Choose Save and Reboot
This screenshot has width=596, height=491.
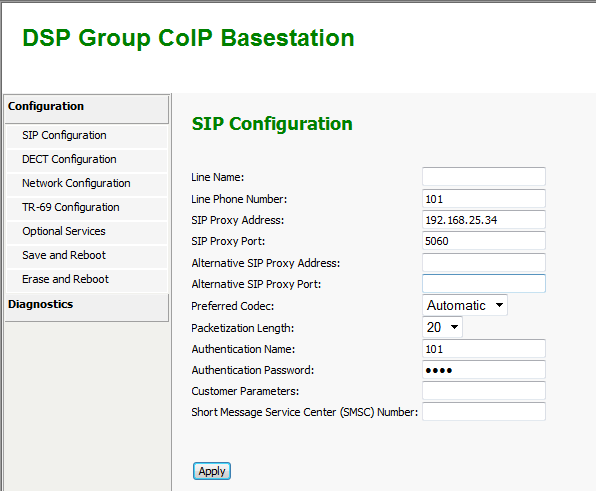pos(87,255)
